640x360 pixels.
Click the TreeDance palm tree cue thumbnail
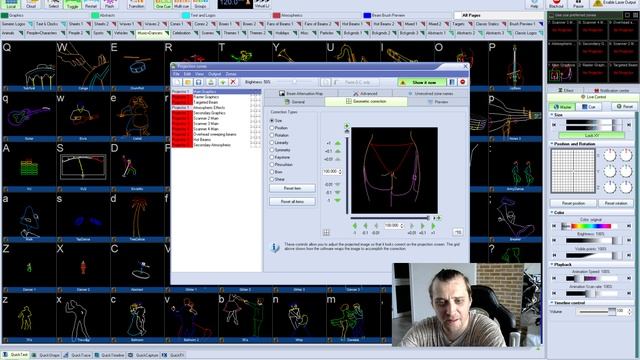coord(137,218)
